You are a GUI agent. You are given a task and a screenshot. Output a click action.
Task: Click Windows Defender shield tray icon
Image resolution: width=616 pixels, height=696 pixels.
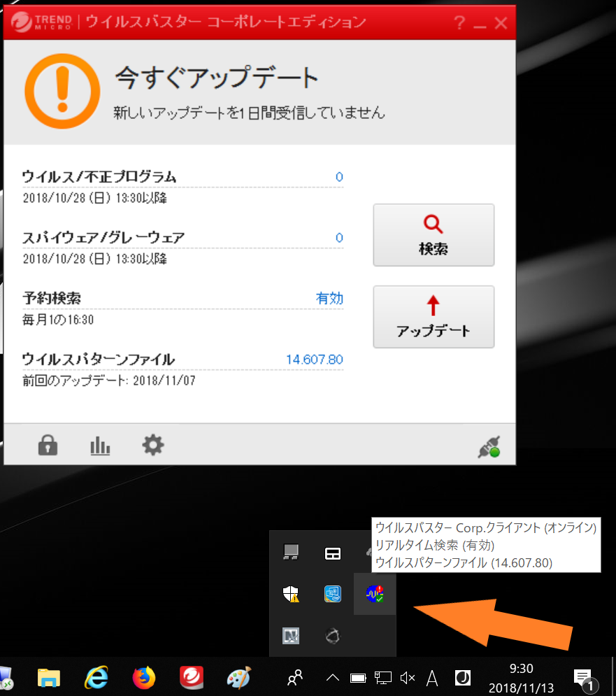click(291, 594)
